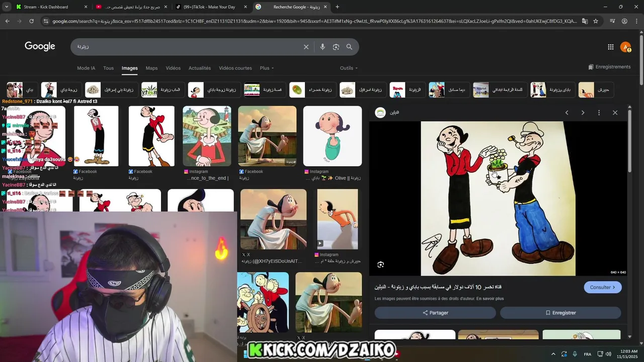
Task: Open the Chrome profile icon
Action: [624, 21]
